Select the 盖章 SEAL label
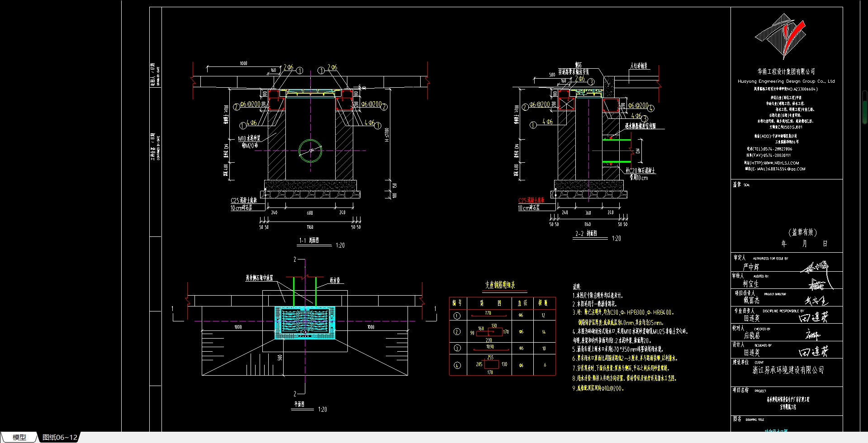 [741, 184]
